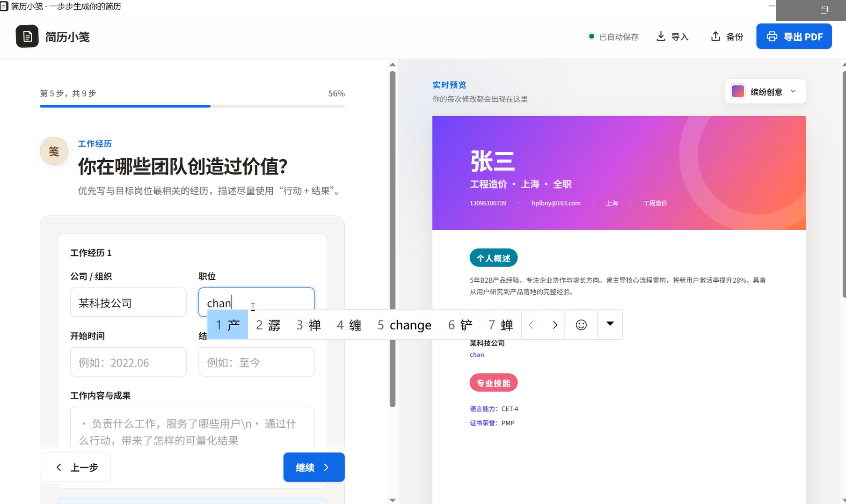Viewport: 846px width, 504px height.
Task: Click the 56% progress label
Action: pyautogui.click(x=336, y=94)
